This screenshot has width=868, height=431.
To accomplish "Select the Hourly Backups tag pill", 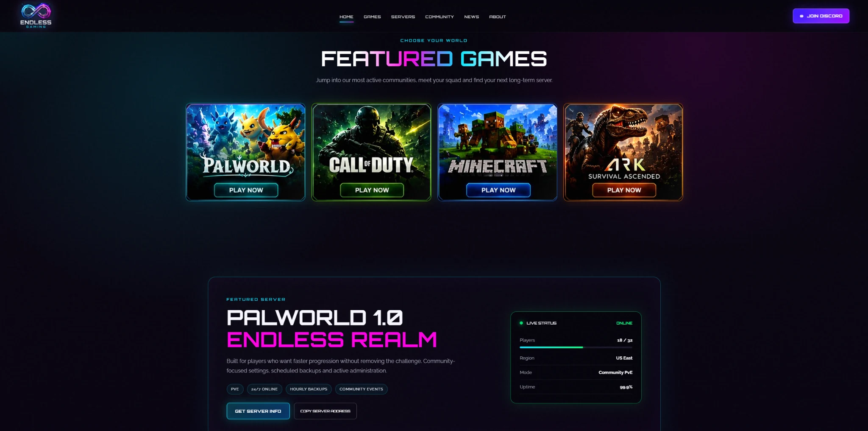I will pyautogui.click(x=309, y=389).
